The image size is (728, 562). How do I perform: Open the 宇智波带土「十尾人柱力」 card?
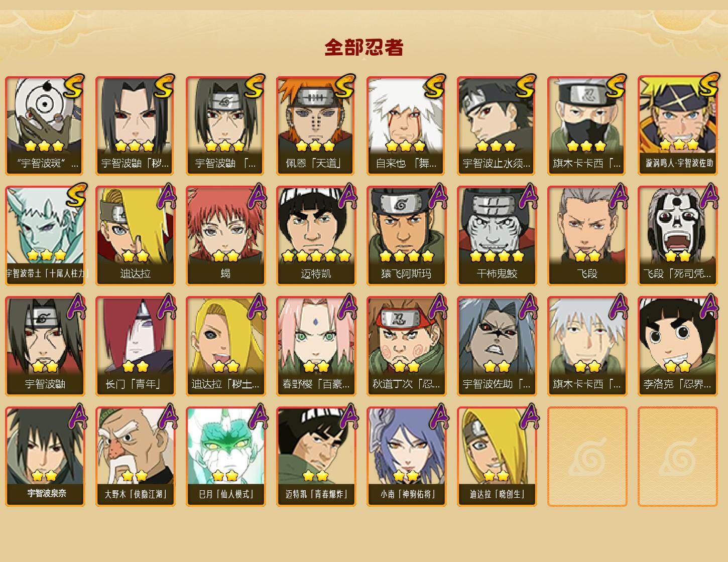tap(45, 236)
